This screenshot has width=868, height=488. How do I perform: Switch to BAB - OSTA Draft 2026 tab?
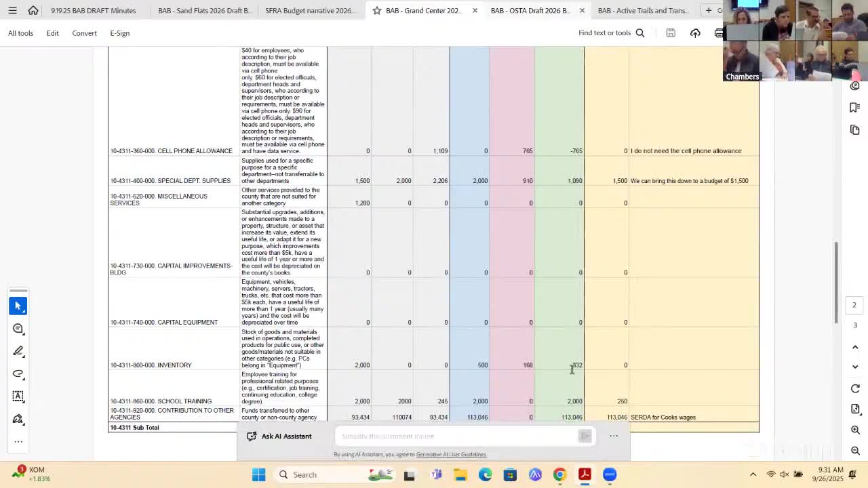pos(530,11)
